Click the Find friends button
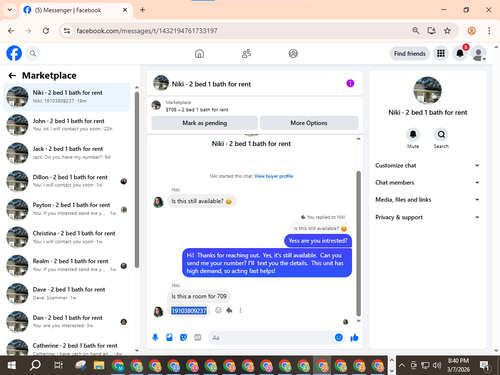Screen dimensions: 500x375 pyautogui.click(x=410, y=53)
